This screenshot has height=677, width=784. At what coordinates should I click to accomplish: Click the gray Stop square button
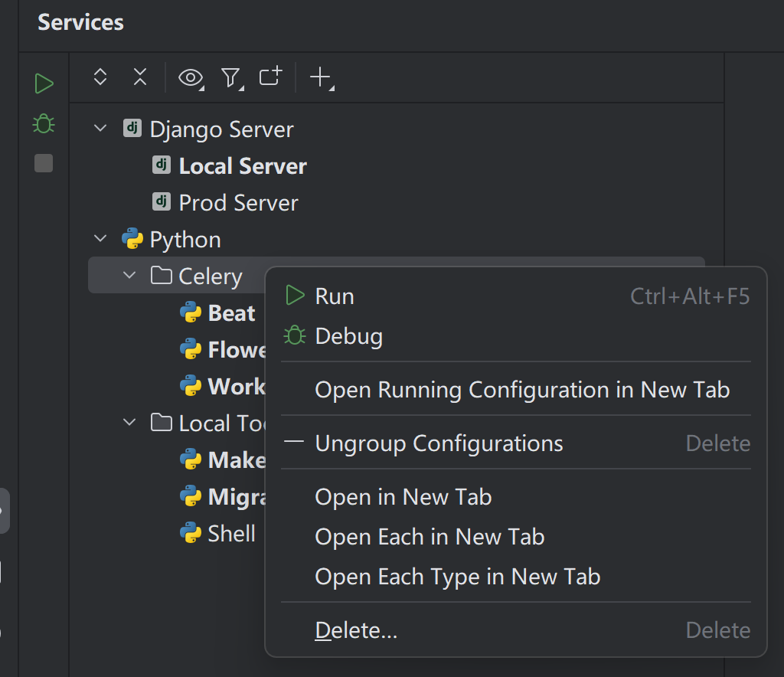coord(44,163)
